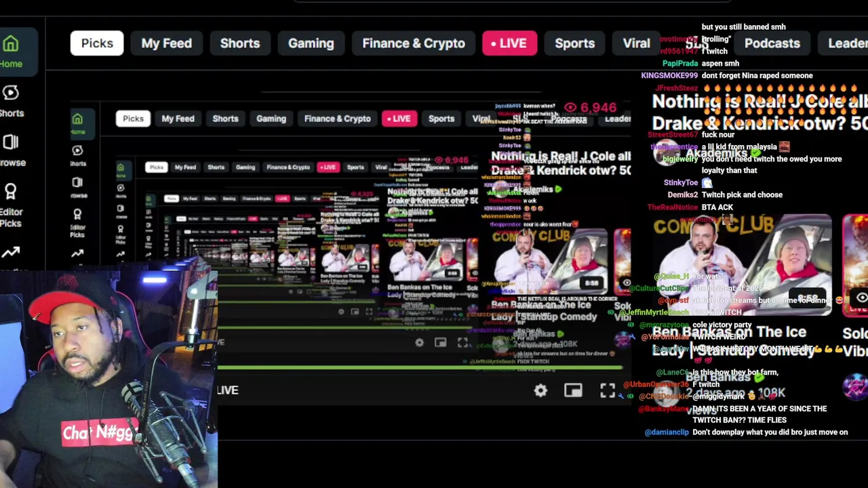Select the red LIVE tab in top bar
The height and width of the screenshot is (488, 868).
pos(509,43)
